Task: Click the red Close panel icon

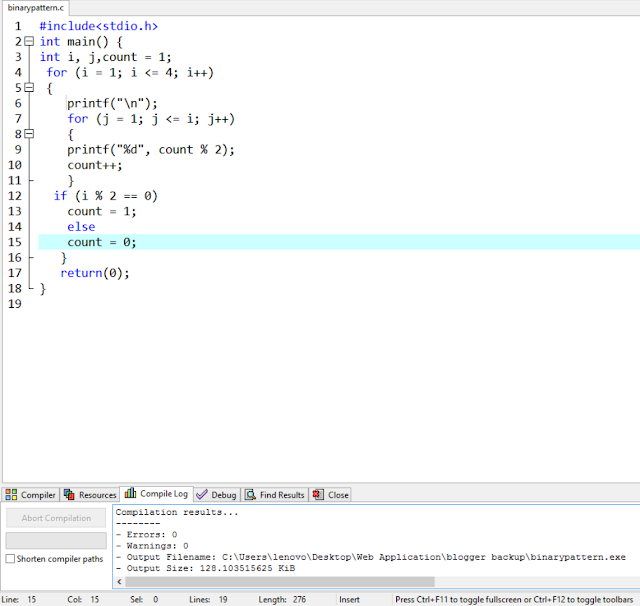Action: (x=318, y=495)
